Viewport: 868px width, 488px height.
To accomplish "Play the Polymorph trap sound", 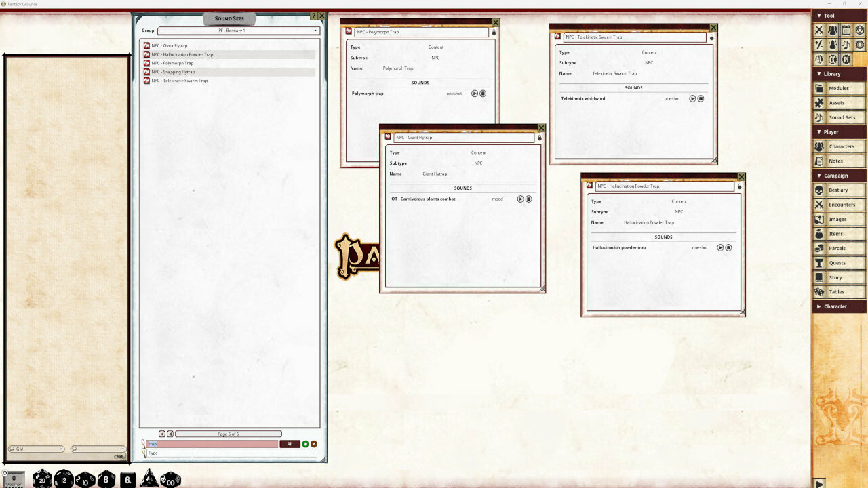I will tap(474, 93).
